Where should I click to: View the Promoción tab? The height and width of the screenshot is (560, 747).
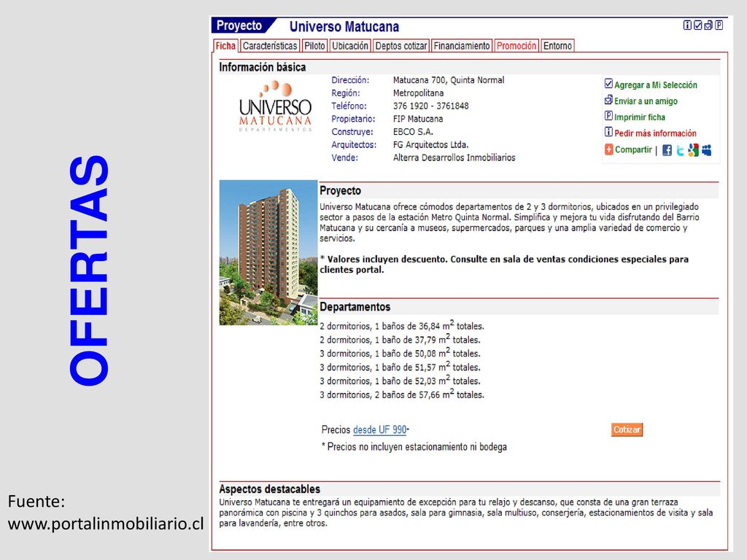pos(516,46)
